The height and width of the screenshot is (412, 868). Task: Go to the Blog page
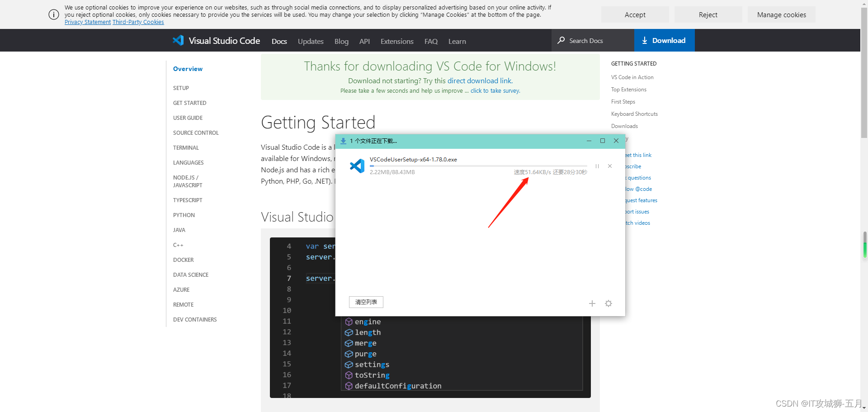point(341,41)
